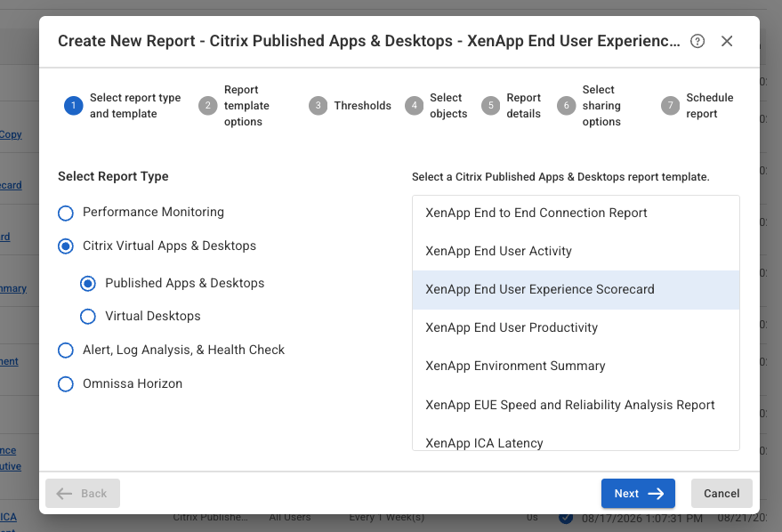Close the Create New Report dialog
The image size is (782, 532).
pos(727,41)
